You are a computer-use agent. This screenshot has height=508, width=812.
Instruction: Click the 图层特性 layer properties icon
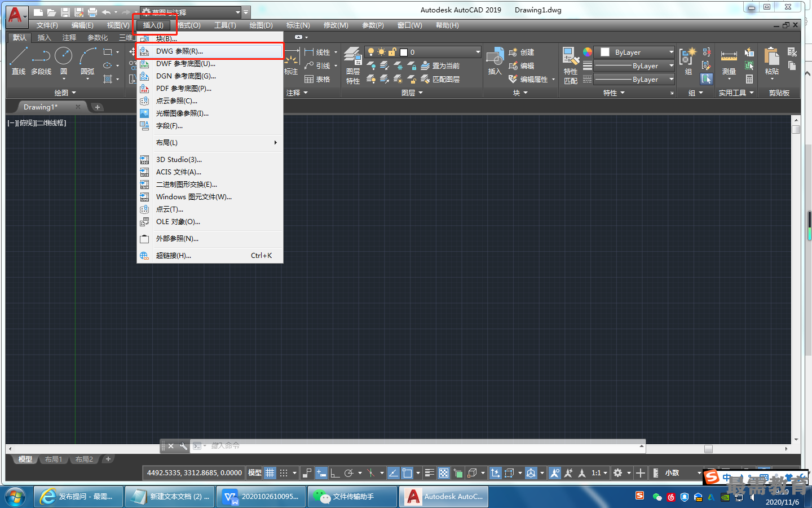click(x=353, y=56)
